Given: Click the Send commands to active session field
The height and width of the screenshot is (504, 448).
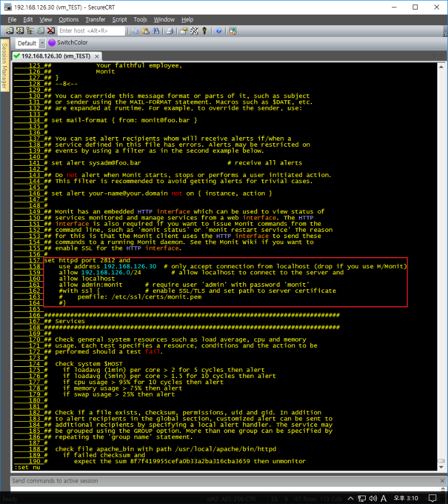Looking at the screenshot, I should pos(224,480).
